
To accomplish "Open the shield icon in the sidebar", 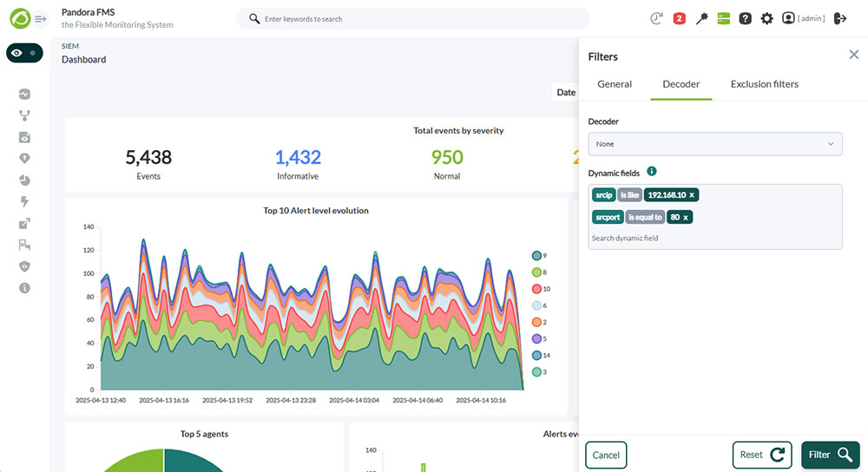I will [24, 266].
